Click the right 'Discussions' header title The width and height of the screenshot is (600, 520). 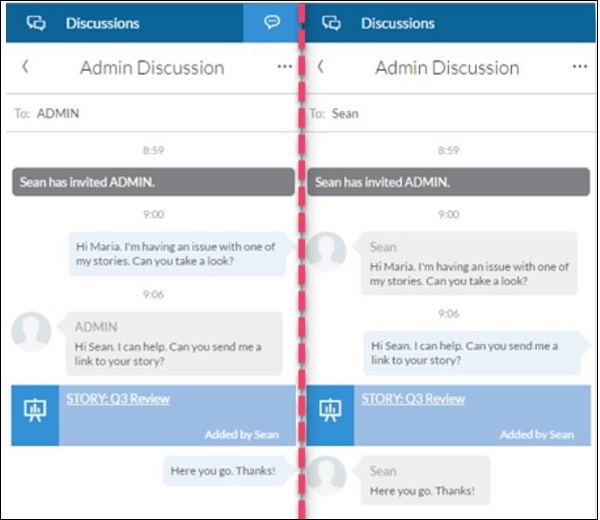click(398, 23)
